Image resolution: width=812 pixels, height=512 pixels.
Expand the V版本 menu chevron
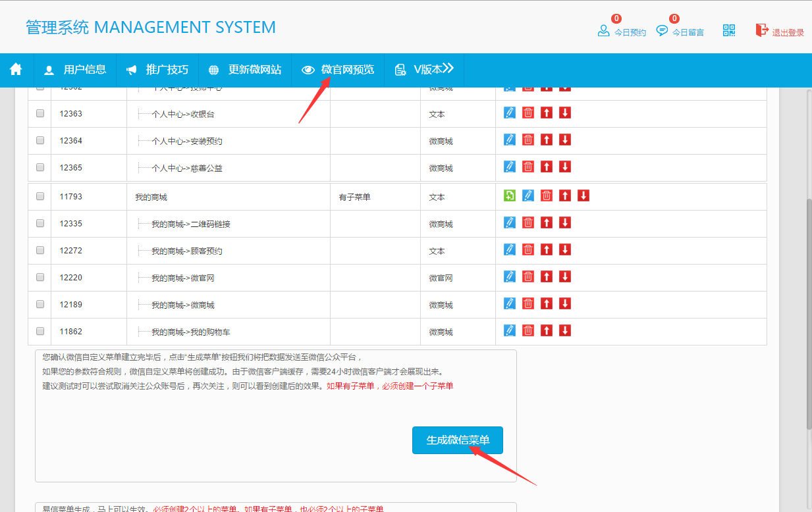(x=448, y=68)
